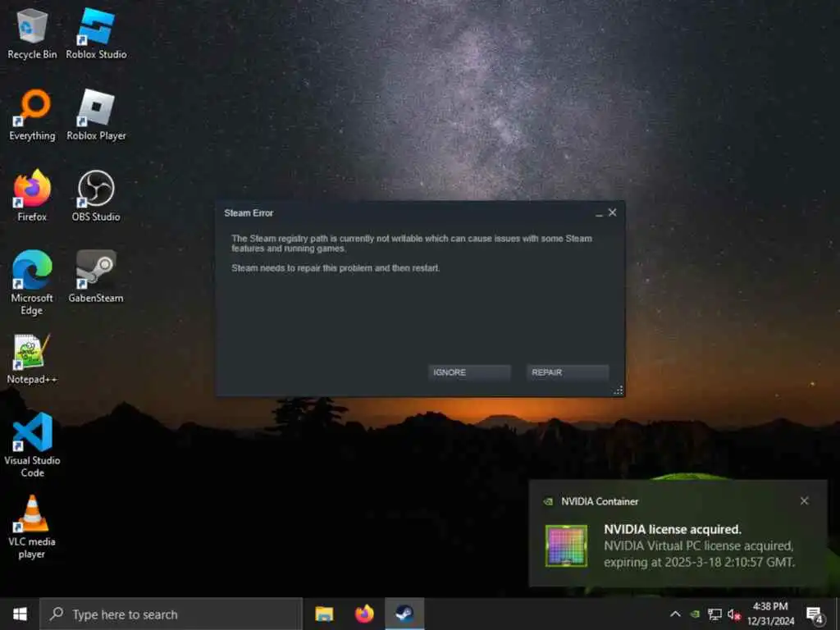Select the Steam taskbar button
The image size is (840, 630).
coord(404,614)
